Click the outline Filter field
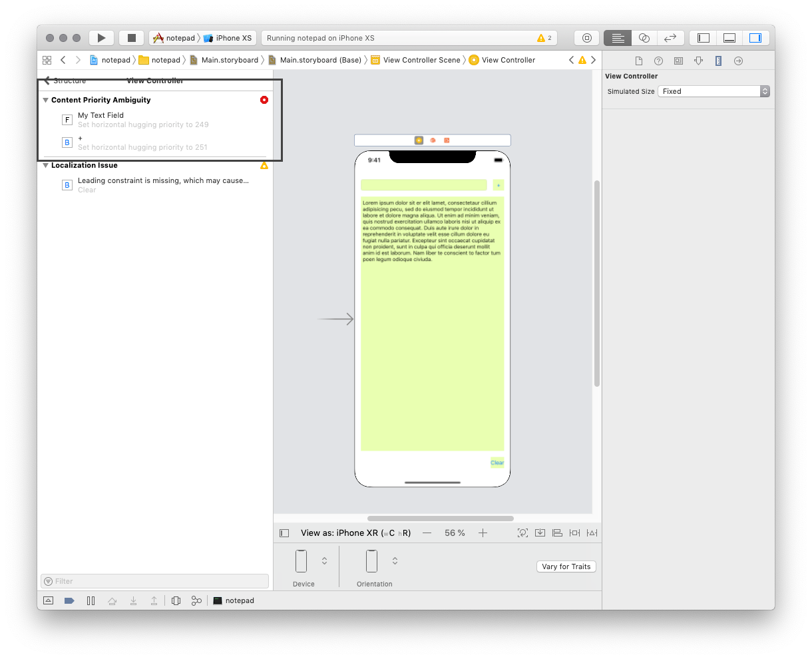Image resolution: width=812 pixels, height=659 pixels. 160,581
